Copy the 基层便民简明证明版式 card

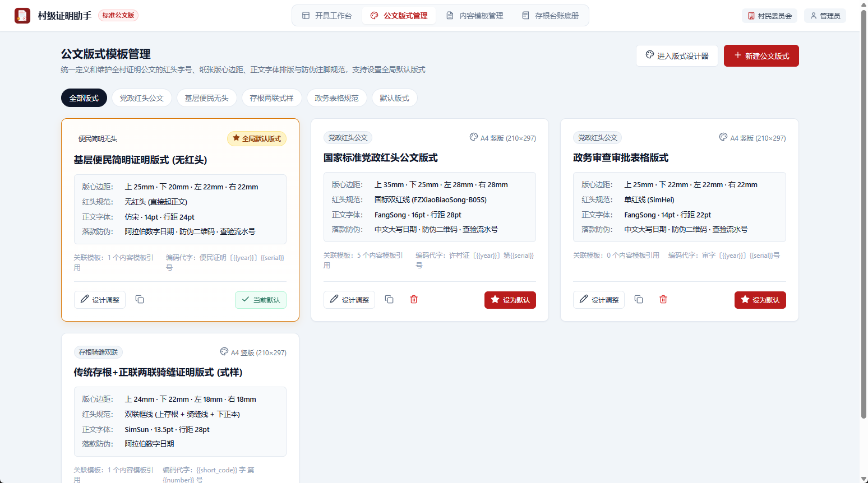tap(140, 300)
